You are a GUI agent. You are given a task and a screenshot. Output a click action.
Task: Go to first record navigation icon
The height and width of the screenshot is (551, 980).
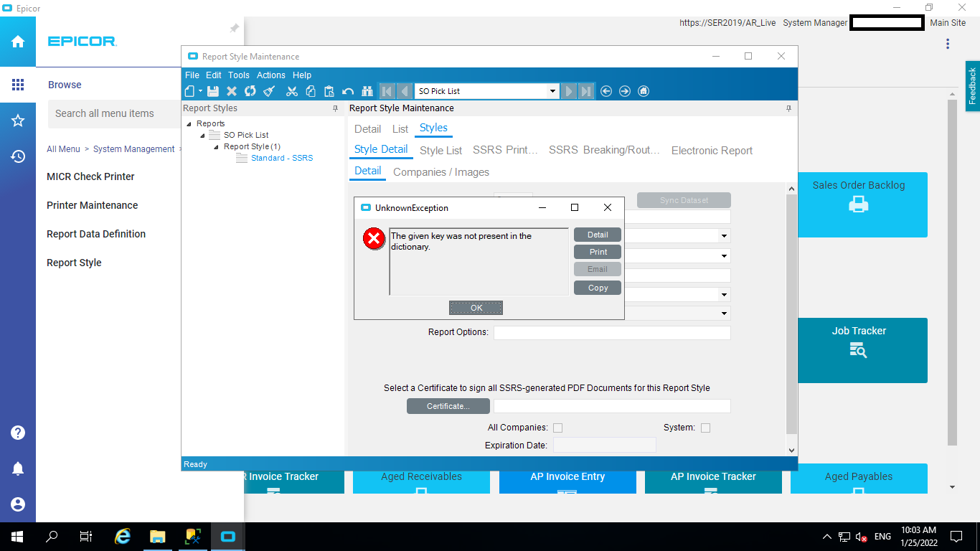387,91
